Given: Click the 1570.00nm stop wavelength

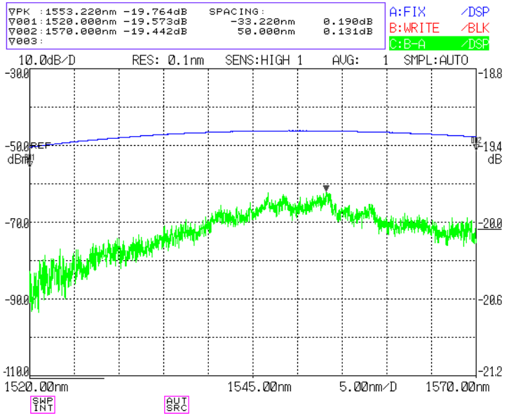Looking at the screenshot, I should [x=457, y=387].
